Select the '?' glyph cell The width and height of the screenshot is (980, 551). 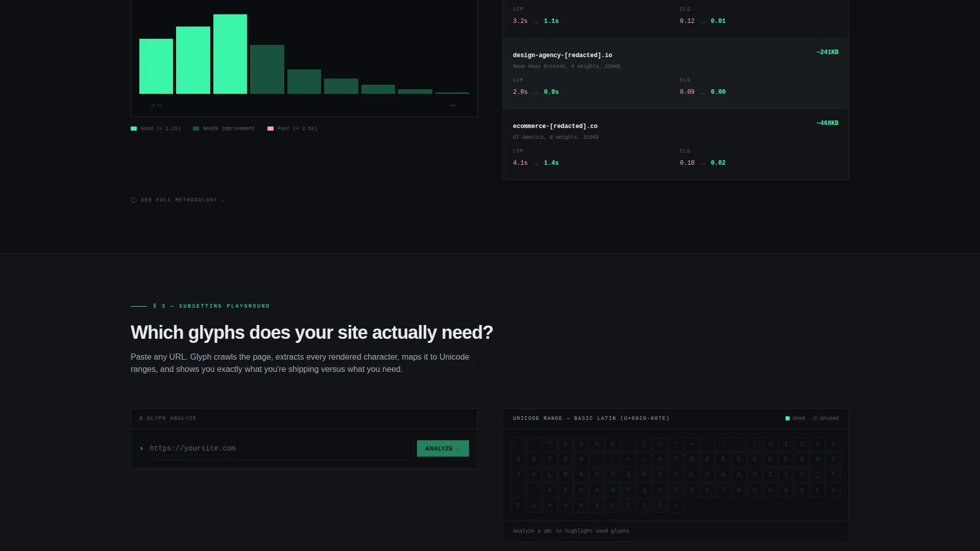click(675, 459)
